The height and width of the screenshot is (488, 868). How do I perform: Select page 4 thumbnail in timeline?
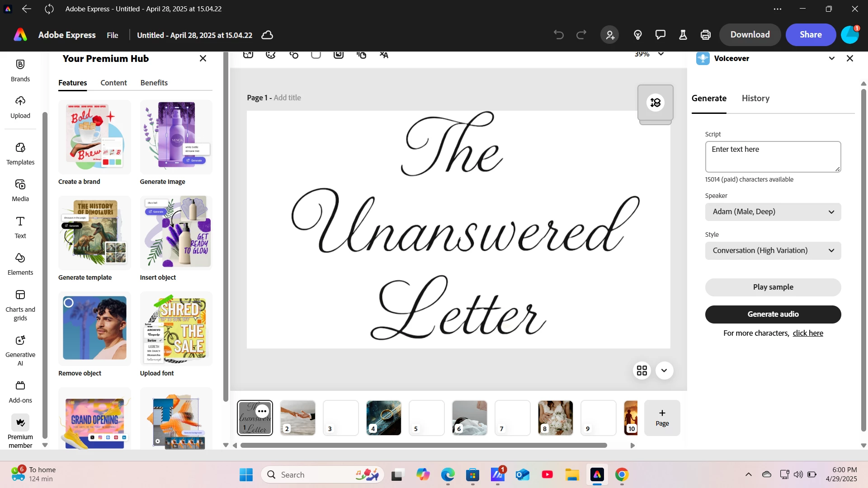(x=383, y=418)
